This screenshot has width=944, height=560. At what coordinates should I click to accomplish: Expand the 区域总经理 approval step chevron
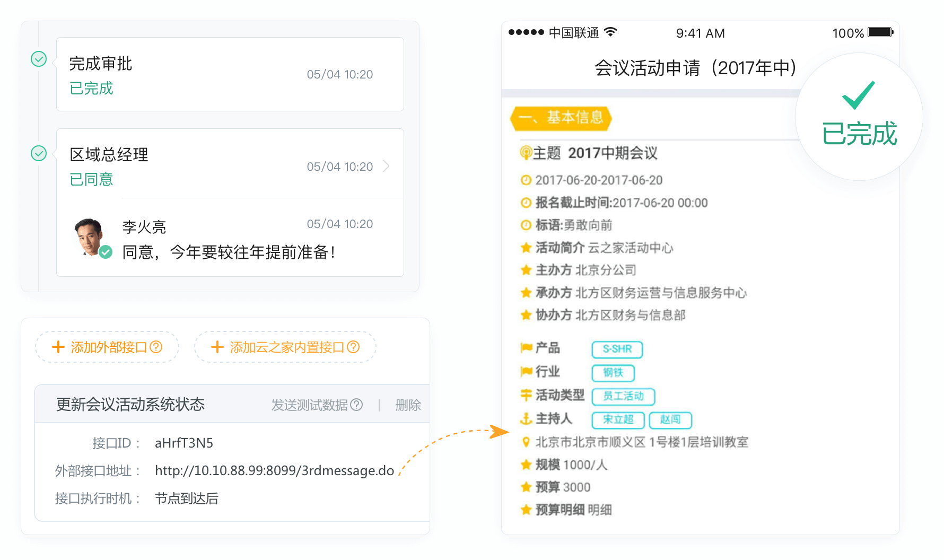pyautogui.click(x=386, y=166)
